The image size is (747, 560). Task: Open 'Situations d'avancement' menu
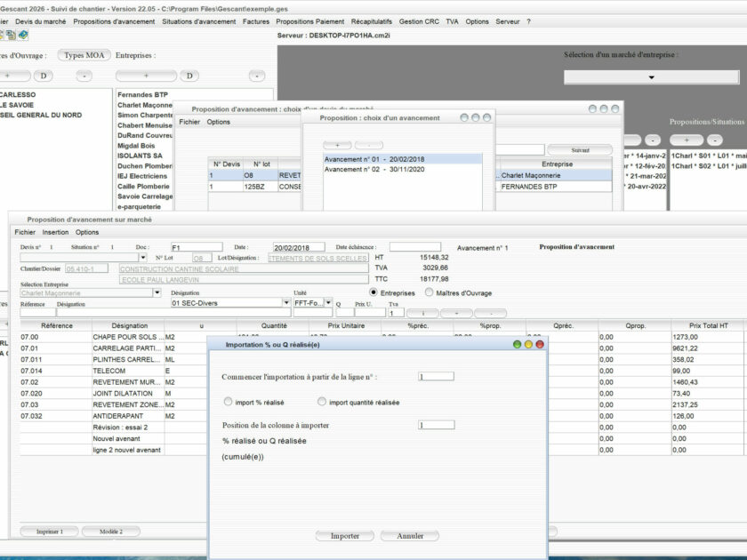(198, 21)
